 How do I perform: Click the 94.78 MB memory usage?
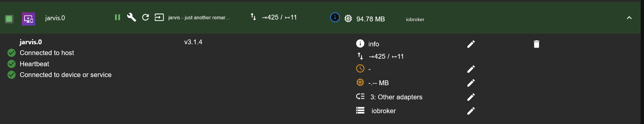[370, 19]
